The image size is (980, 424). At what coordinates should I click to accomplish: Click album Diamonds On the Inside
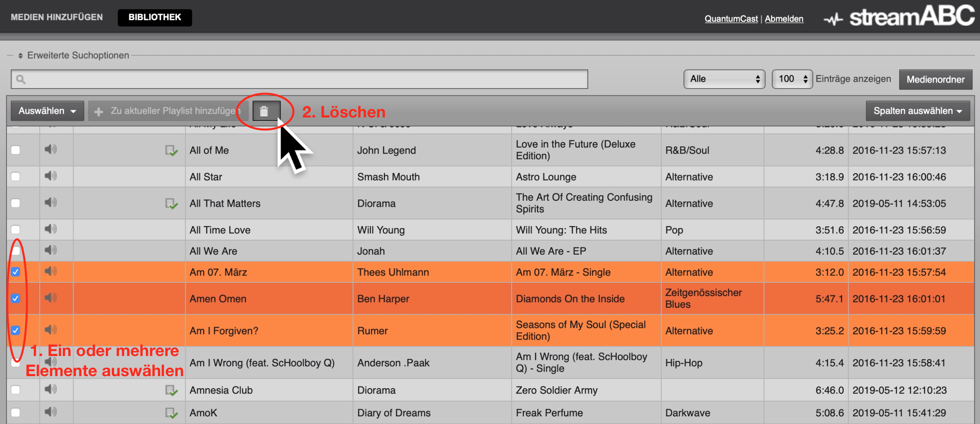pos(570,299)
